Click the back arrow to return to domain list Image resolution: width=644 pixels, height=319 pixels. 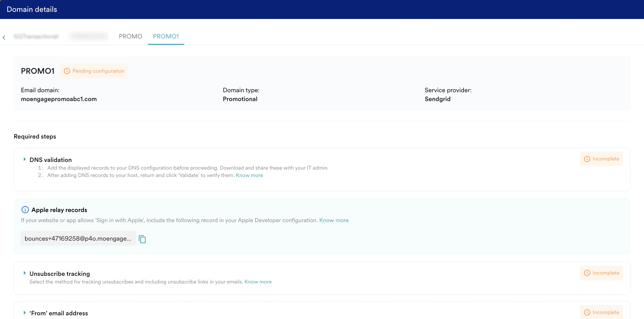(x=4, y=37)
